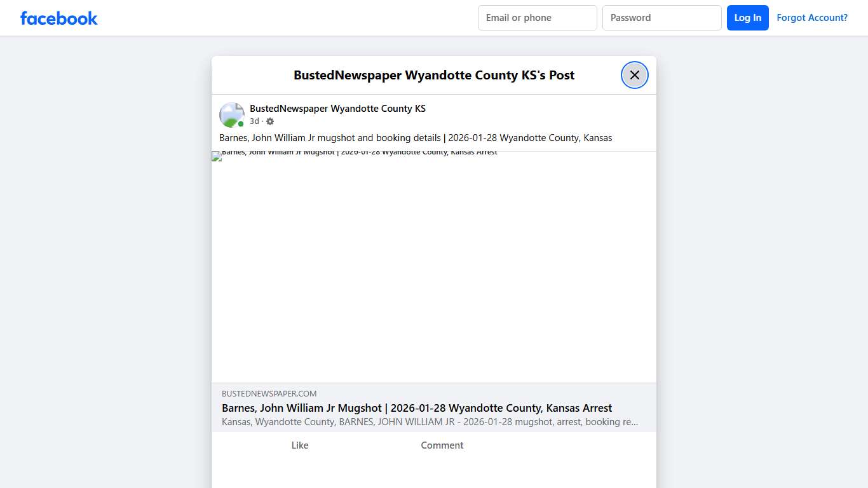Click the Email or phone field
Image resolution: width=868 pixels, height=488 pixels.
pyautogui.click(x=537, y=17)
